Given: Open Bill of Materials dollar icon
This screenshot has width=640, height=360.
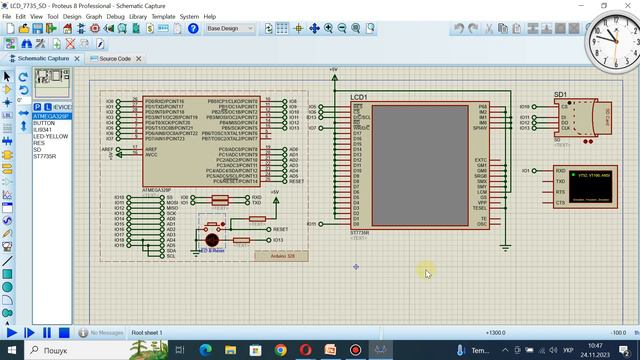Looking at the screenshot, I should (x=150, y=29).
